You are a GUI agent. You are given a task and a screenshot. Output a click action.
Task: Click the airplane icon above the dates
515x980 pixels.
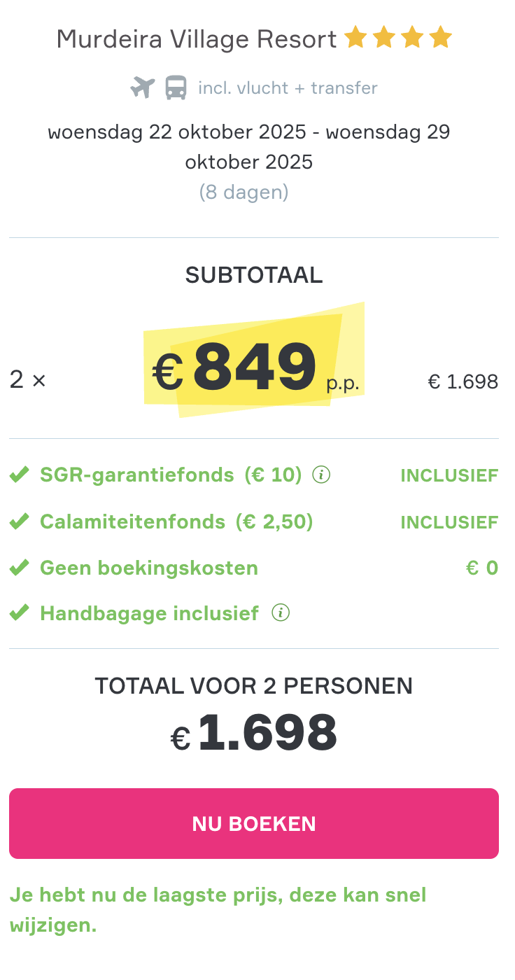[x=143, y=87]
